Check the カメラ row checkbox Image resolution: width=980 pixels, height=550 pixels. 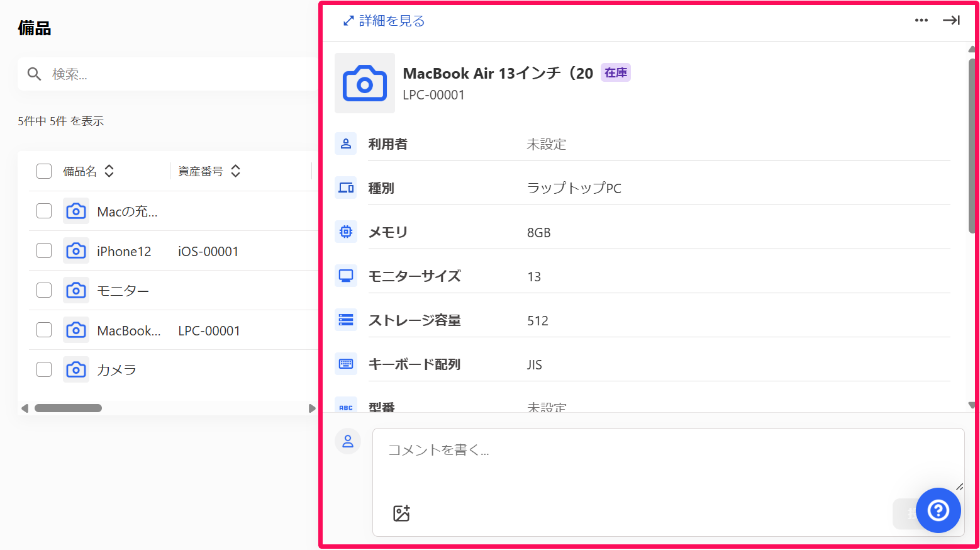tap(44, 369)
